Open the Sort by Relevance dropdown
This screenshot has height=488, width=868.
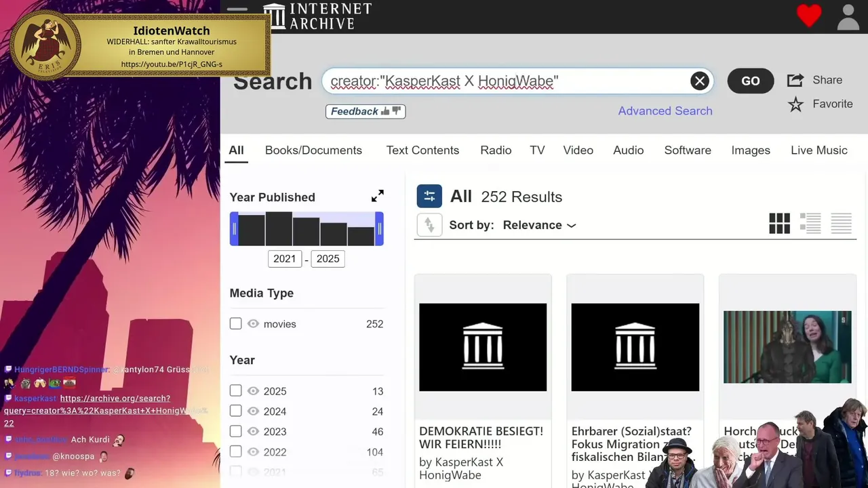click(x=539, y=225)
